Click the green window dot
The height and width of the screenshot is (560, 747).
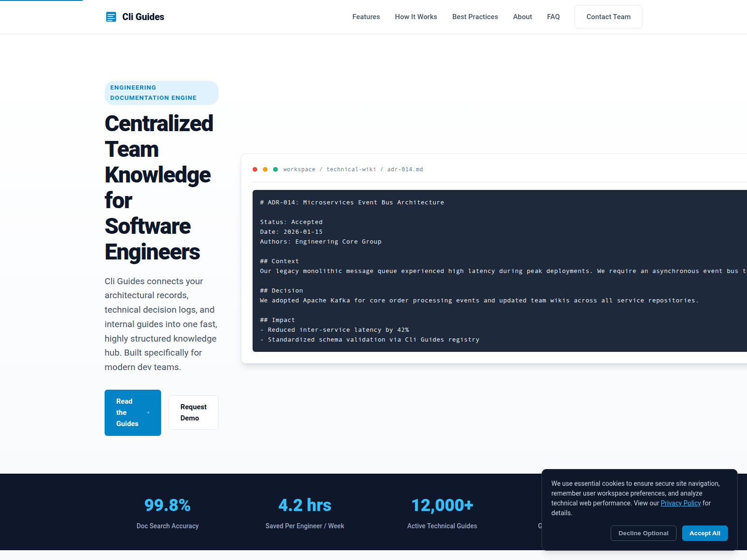click(x=275, y=169)
